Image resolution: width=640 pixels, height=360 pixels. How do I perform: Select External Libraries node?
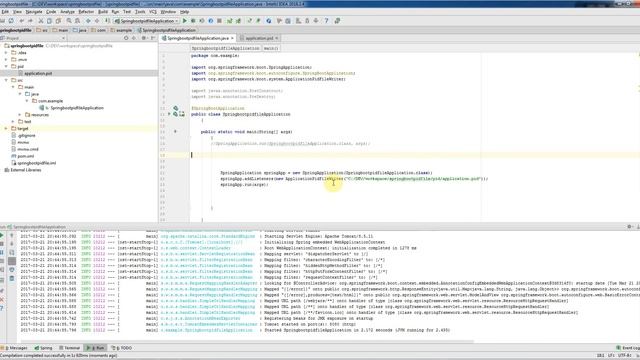[x=25, y=170]
